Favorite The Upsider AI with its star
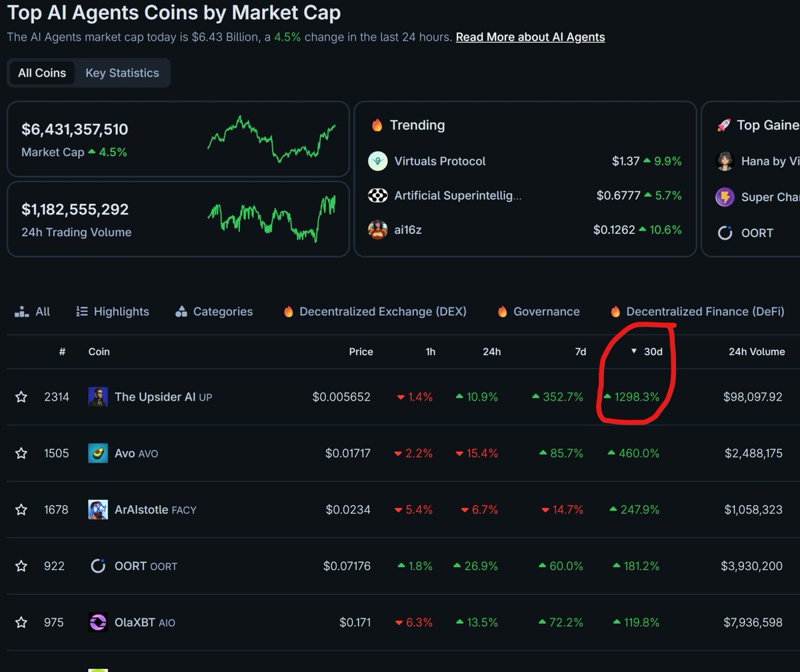This screenshot has height=672, width=800. [x=21, y=396]
